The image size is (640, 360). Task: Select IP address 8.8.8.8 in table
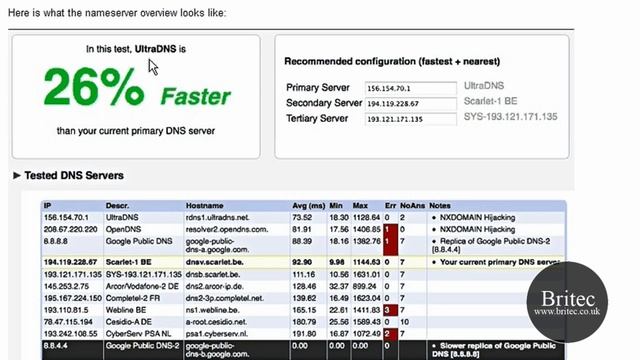coord(56,241)
